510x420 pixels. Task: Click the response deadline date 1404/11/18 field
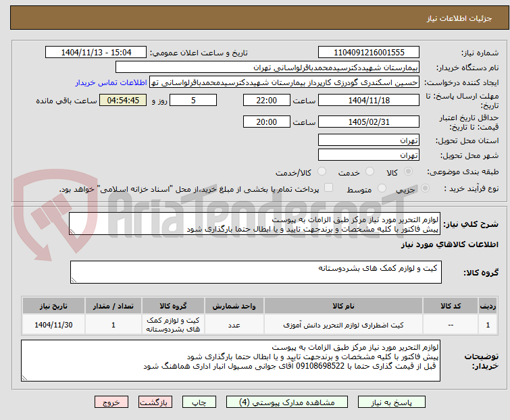(369, 100)
